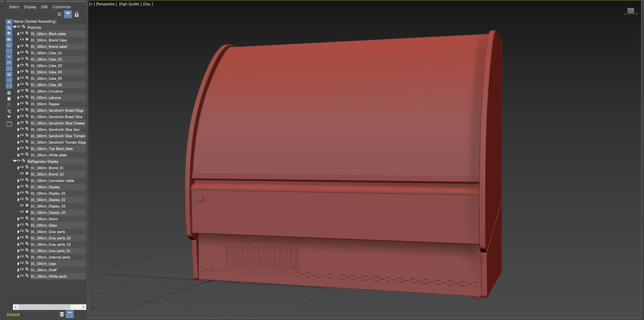Expand the 01_160cm_Sandwich Slice Cheese node
The image size is (644, 320).
18,123
